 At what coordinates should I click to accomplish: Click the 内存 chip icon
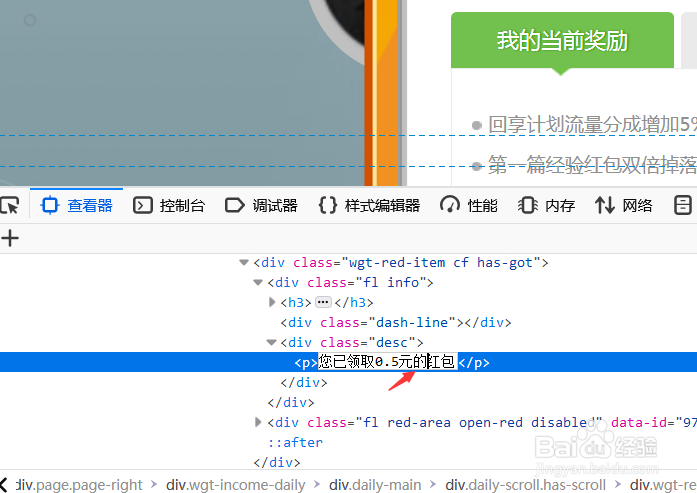click(528, 205)
